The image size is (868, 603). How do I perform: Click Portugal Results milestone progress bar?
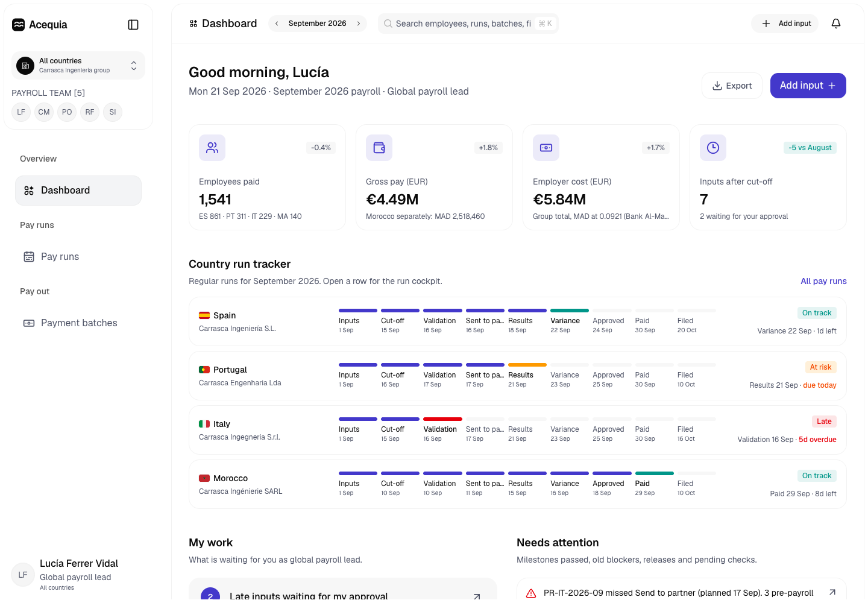click(527, 365)
